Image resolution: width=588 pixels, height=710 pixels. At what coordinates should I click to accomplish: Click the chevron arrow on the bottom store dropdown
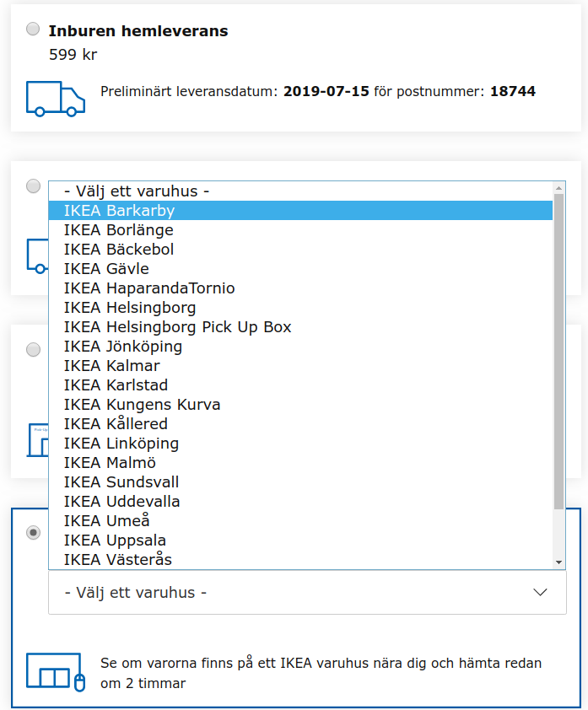click(540, 592)
